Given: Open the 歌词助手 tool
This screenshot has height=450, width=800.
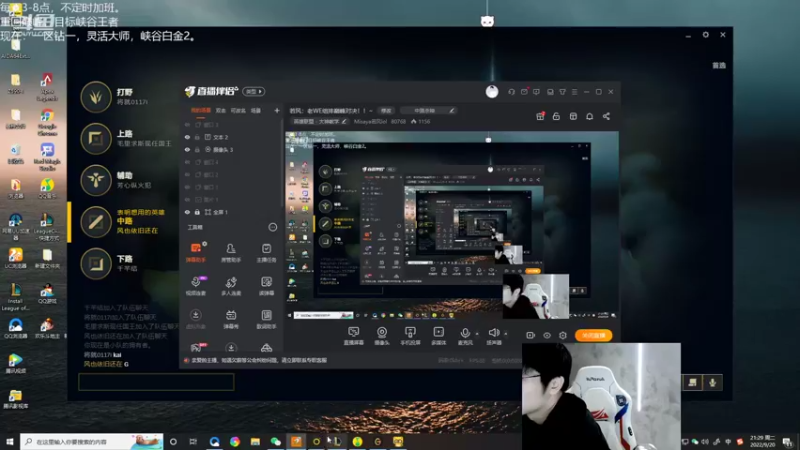Looking at the screenshot, I should point(266,319).
